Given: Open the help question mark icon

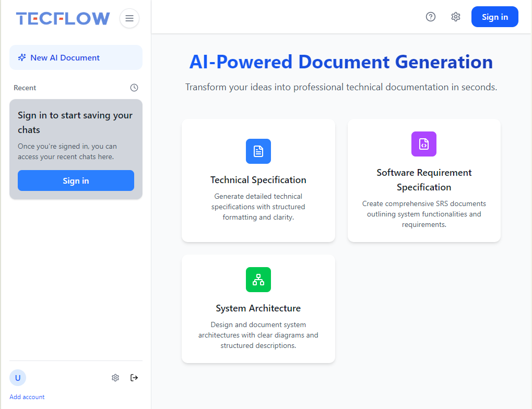Looking at the screenshot, I should [x=431, y=17].
